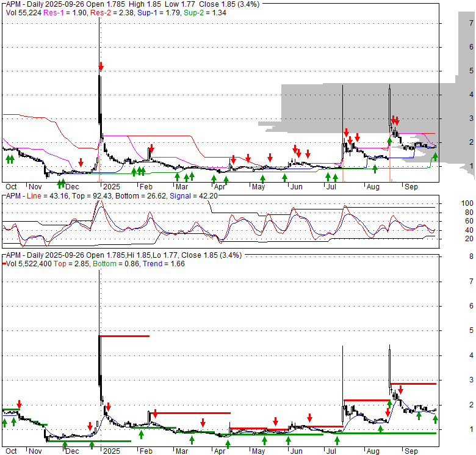
Task: Click the Res-2 = 2.38 legend label
Action: pos(112,13)
